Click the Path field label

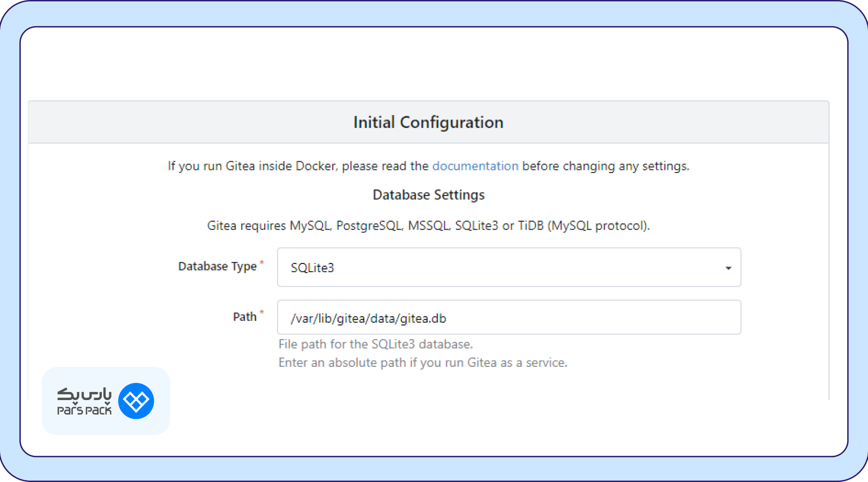[x=244, y=317]
